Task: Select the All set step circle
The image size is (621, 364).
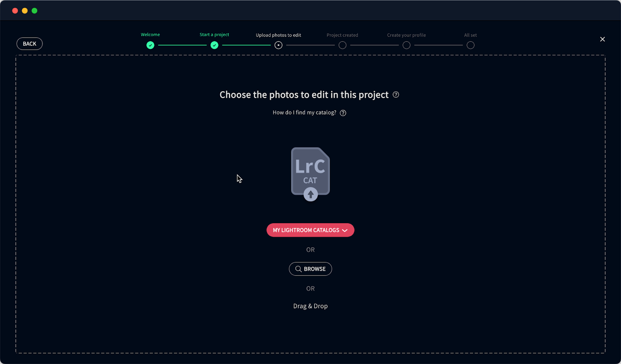Action: coord(470,45)
